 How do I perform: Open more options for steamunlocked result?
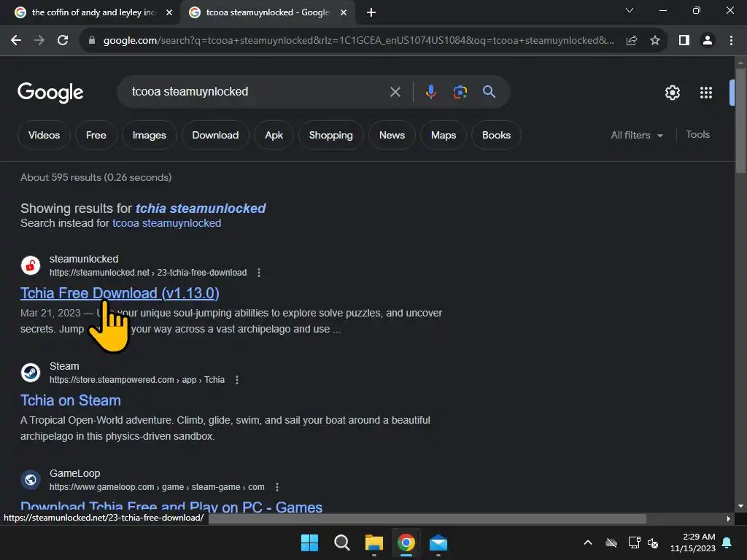pos(259,273)
